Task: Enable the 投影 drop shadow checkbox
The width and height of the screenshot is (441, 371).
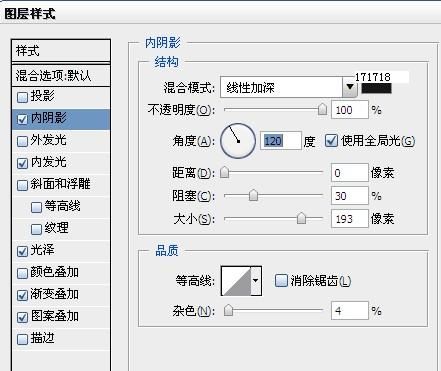Action: coord(22,97)
